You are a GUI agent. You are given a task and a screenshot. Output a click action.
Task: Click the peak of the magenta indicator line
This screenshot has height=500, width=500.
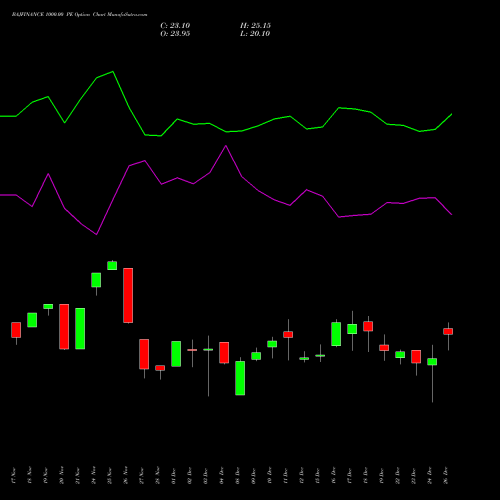(x=226, y=146)
